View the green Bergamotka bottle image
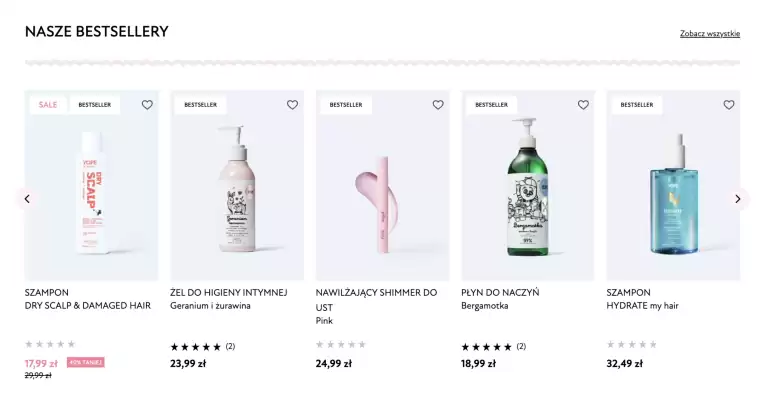Screen dimensions: 767x400 pos(527,190)
